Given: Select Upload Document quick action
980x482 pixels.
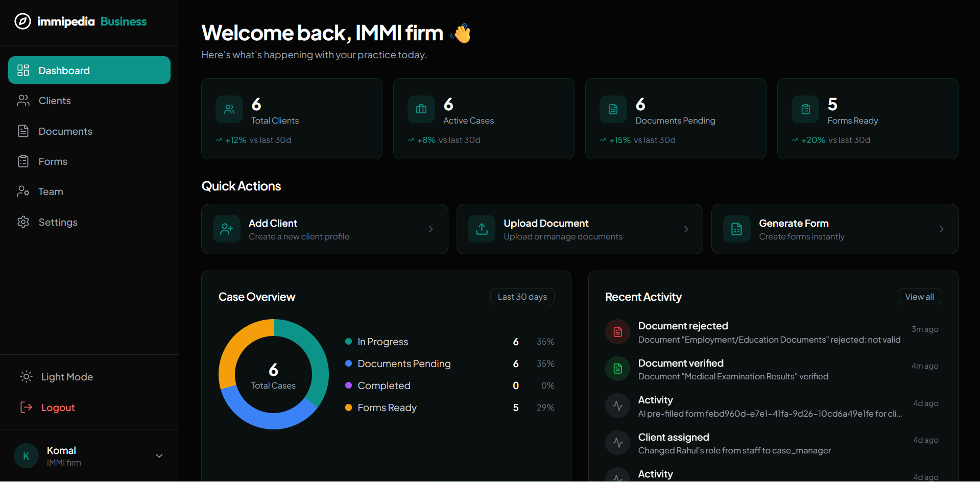Looking at the screenshot, I should tap(580, 229).
